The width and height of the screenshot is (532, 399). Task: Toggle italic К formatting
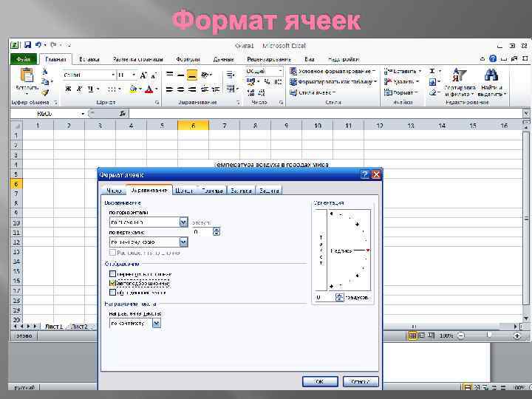(79, 89)
